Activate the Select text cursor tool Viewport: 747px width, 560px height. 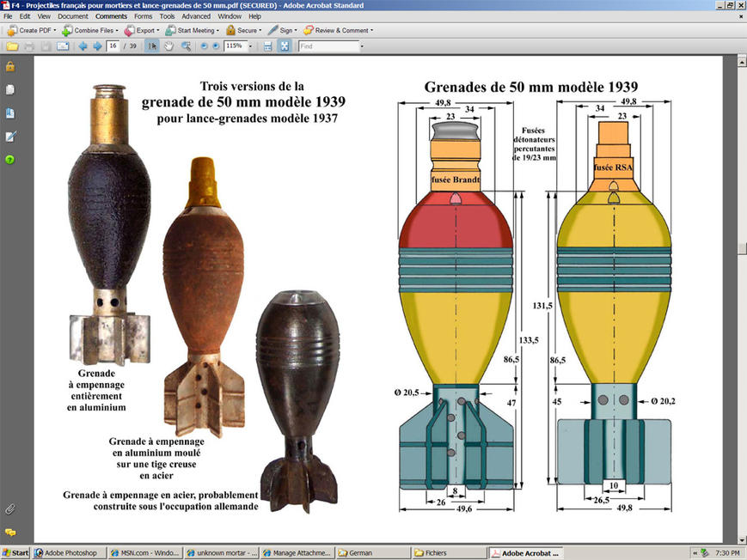[x=153, y=46]
